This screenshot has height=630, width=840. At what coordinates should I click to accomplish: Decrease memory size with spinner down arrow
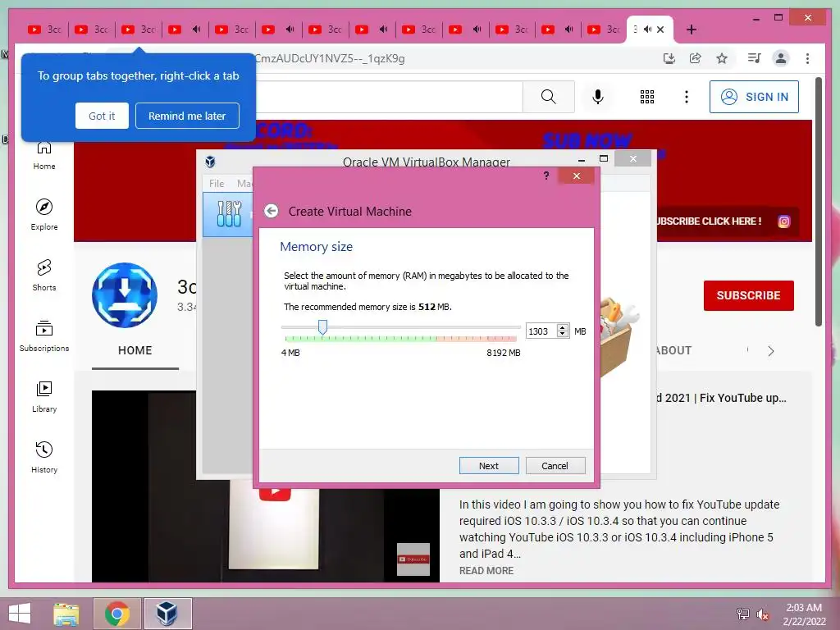[x=563, y=335]
